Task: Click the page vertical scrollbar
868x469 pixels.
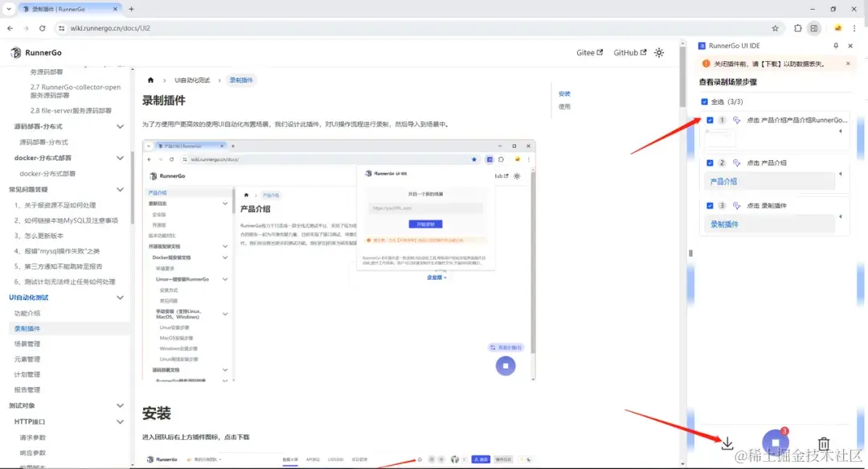Action: [682, 75]
